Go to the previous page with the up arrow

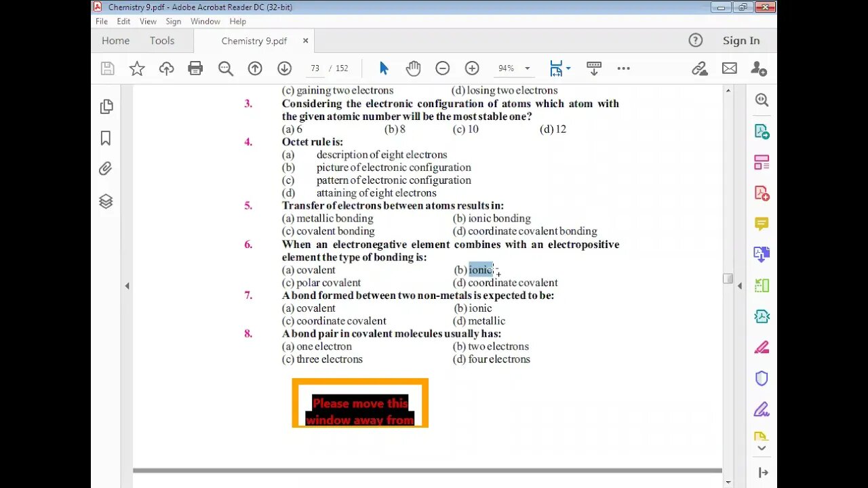pos(255,68)
